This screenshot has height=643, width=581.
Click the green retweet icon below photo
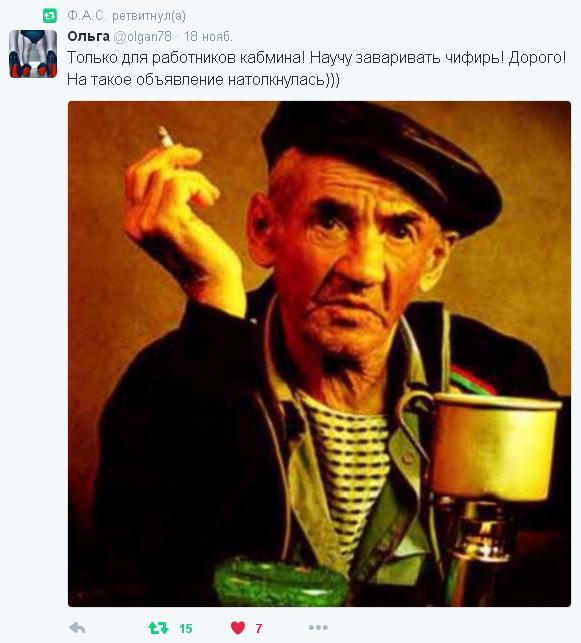point(158,627)
